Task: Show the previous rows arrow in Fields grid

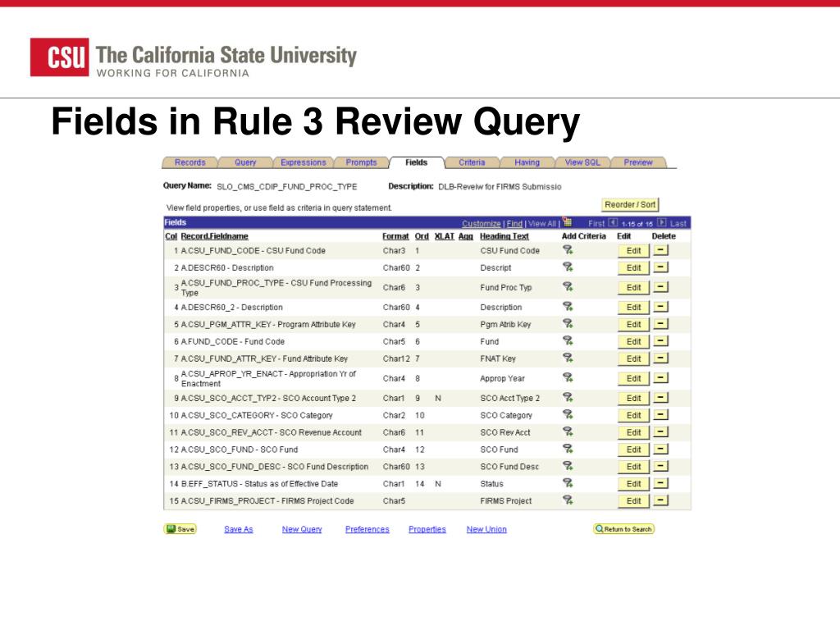Action: pos(613,223)
